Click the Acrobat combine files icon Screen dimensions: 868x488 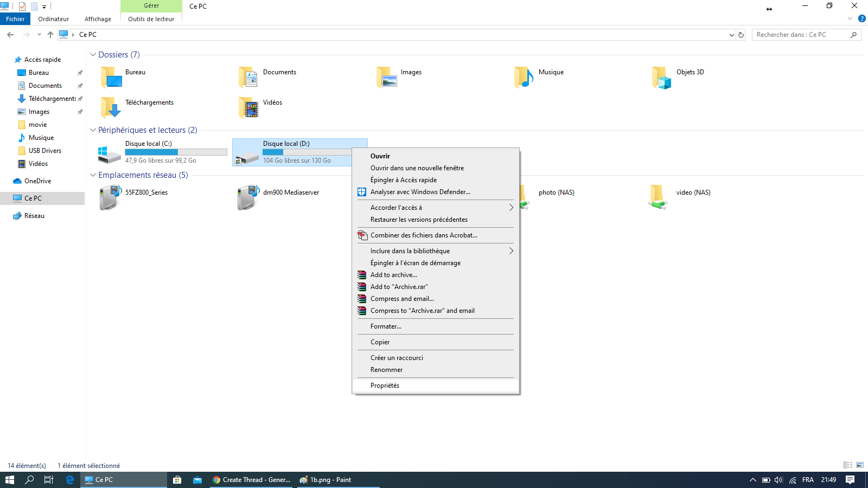point(362,235)
